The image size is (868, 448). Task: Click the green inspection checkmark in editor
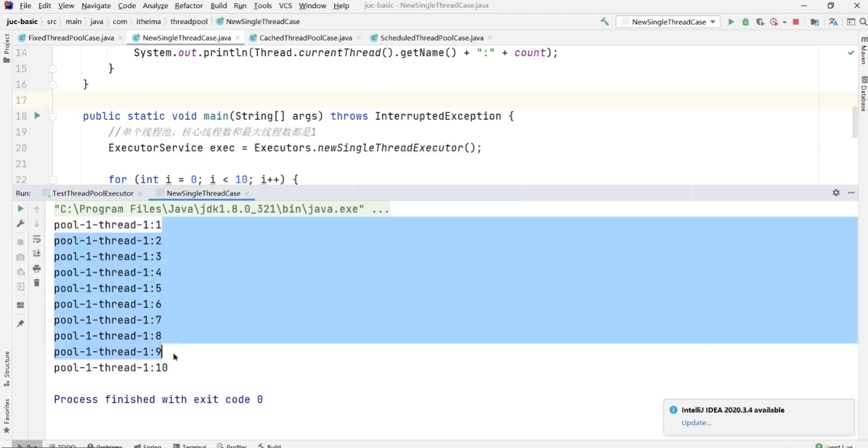(x=851, y=53)
